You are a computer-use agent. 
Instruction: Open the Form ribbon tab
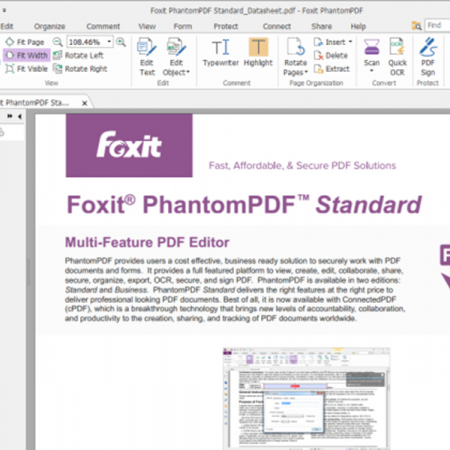click(x=183, y=26)
